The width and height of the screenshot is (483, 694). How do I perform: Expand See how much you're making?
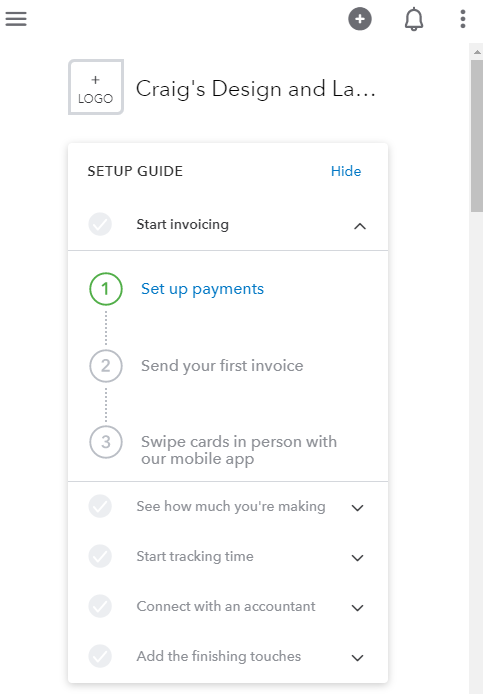point(357,508)
